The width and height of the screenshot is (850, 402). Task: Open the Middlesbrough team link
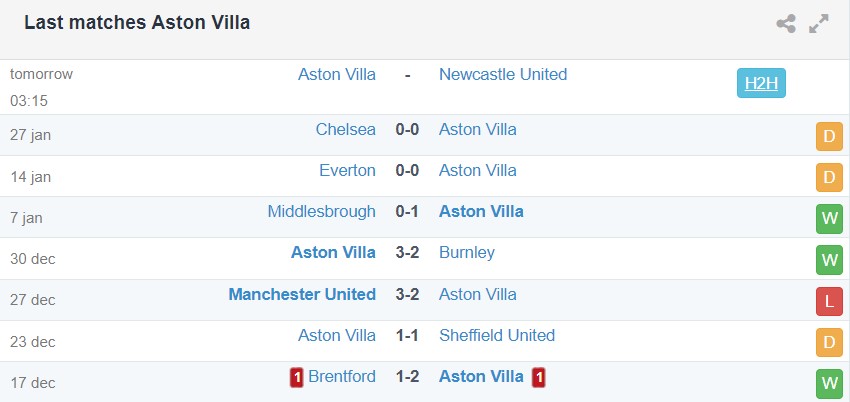pos(322,211)
